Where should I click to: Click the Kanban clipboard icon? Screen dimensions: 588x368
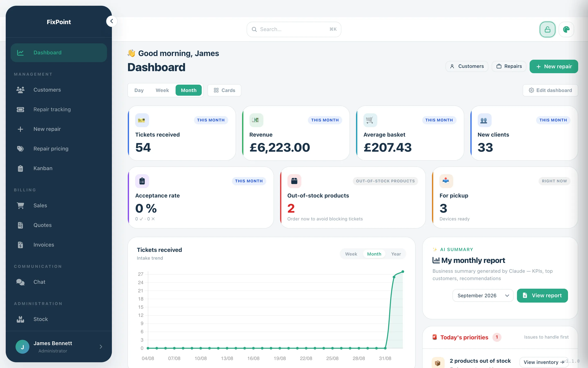(x=20, y=168)
